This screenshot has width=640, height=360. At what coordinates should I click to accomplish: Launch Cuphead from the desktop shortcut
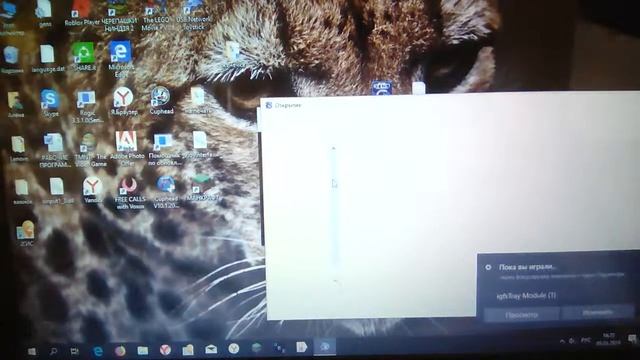tap(161, 100)
